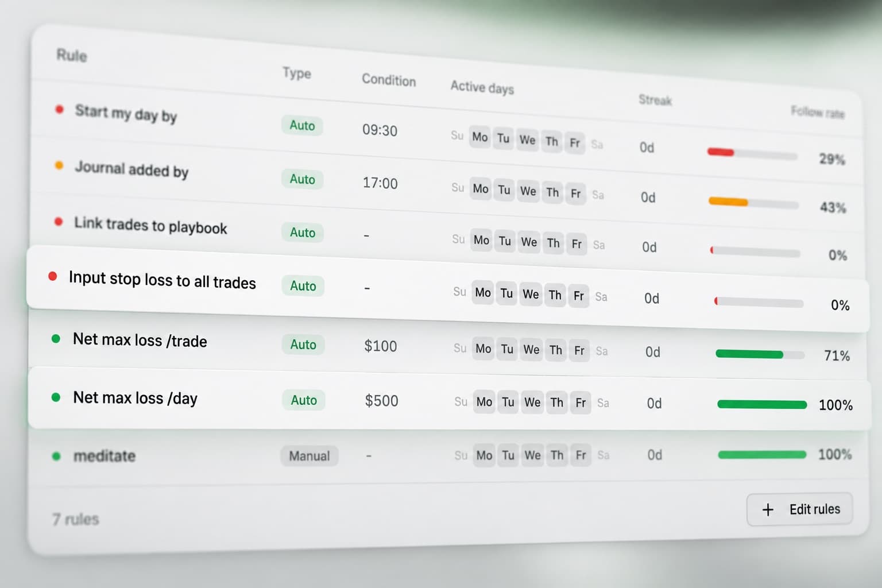
Task: Open the Edit rules button
Action: [x=800, y=509]
